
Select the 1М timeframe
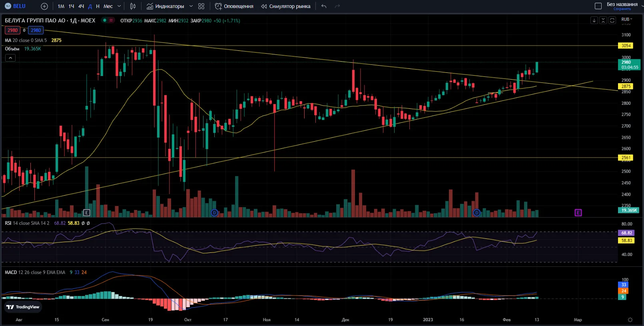pos(61,6)
